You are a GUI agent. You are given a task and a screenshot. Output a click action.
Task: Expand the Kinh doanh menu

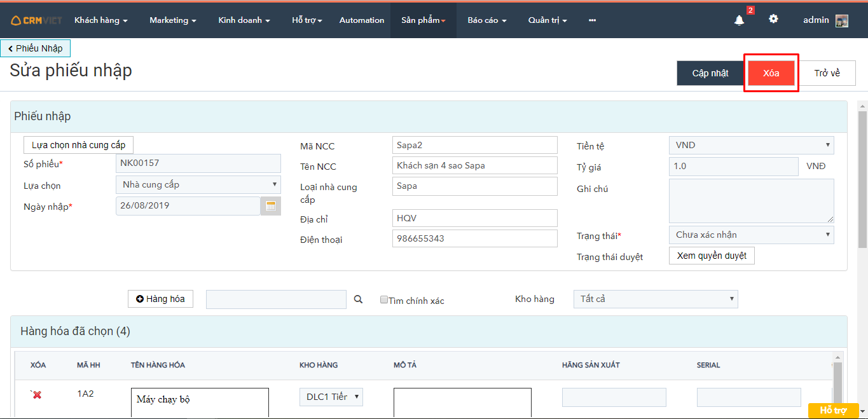tap(244, 20)
